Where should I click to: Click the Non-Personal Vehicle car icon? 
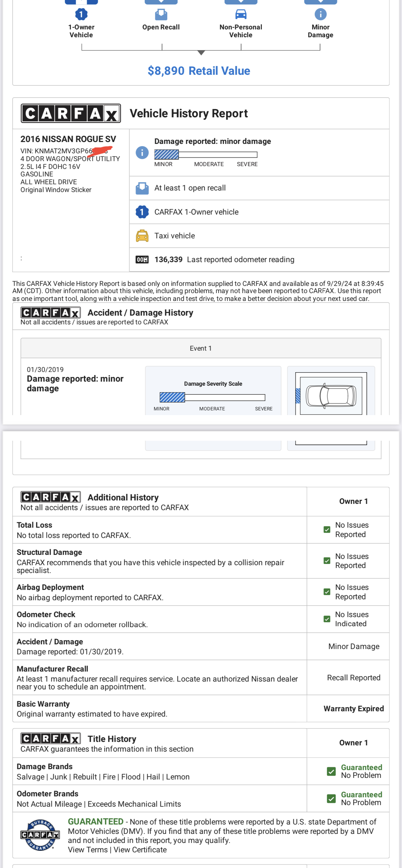coord(240,14)
